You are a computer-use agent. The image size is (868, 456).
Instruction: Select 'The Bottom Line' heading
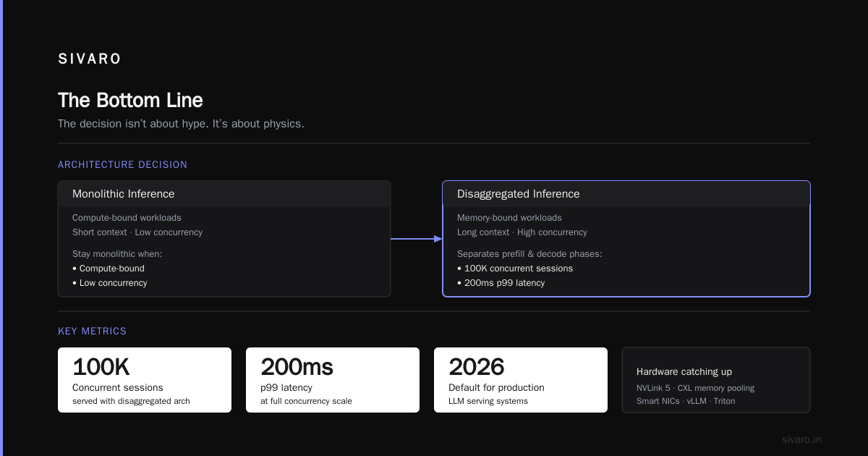[x=130, y=100]
